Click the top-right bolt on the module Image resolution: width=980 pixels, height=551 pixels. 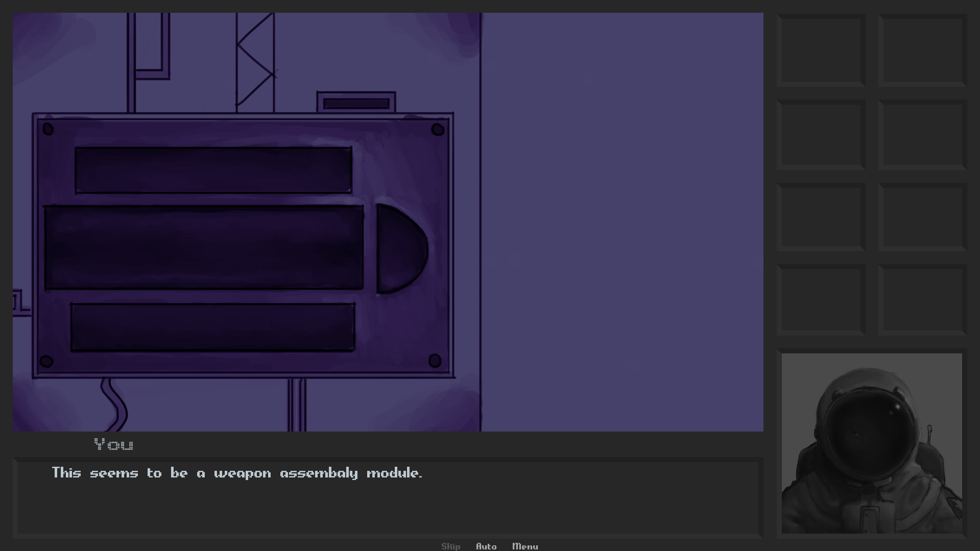coord(438,129)
